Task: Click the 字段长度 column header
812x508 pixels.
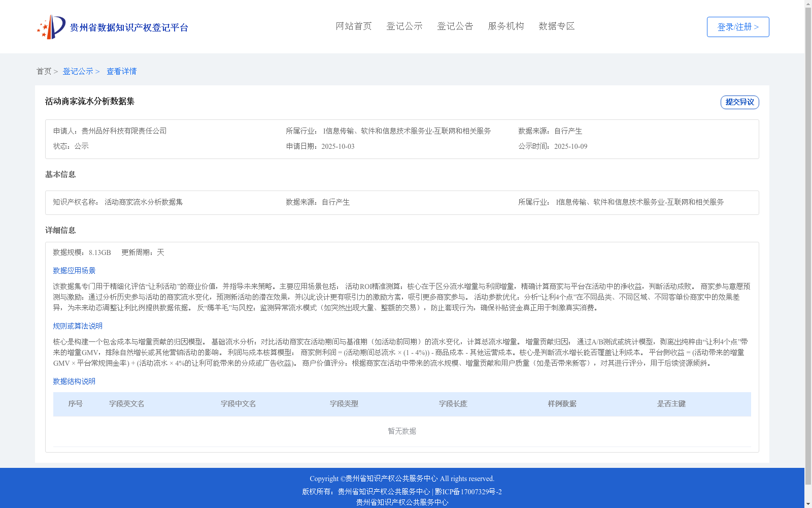Action: 453,404
